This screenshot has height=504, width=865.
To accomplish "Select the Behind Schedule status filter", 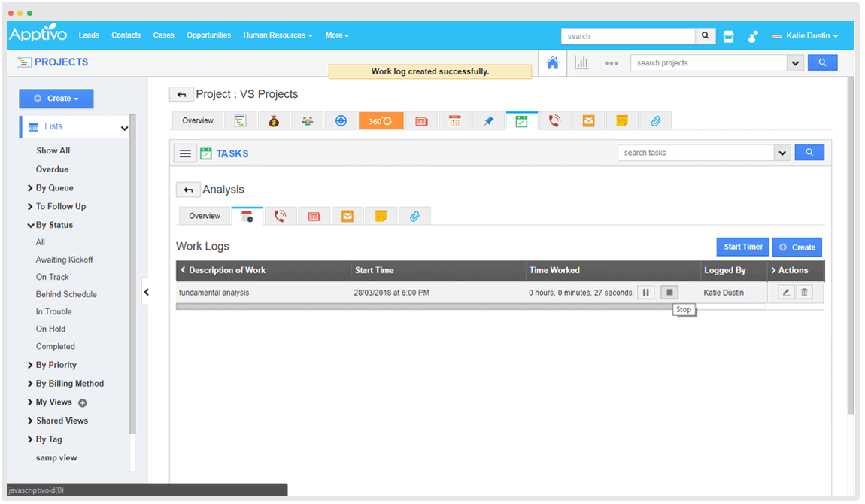I will [66, 294].
